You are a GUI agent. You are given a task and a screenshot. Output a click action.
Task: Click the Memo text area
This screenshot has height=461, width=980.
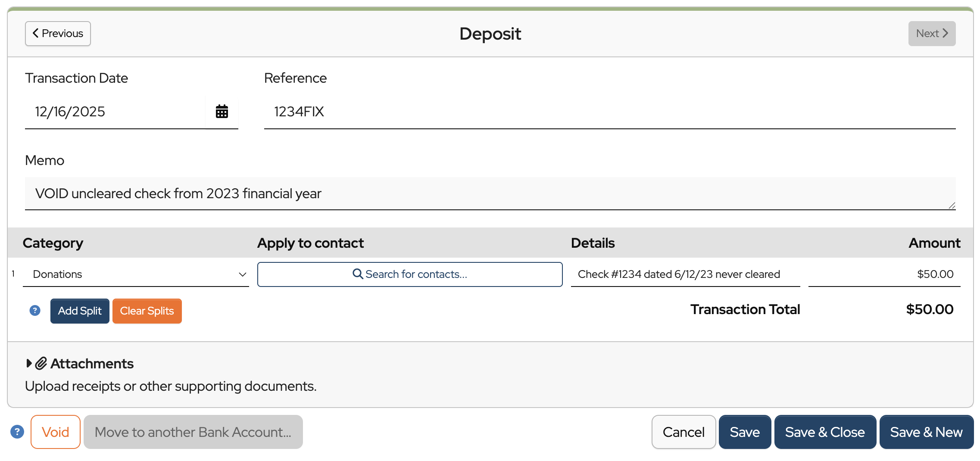(490, 193)
